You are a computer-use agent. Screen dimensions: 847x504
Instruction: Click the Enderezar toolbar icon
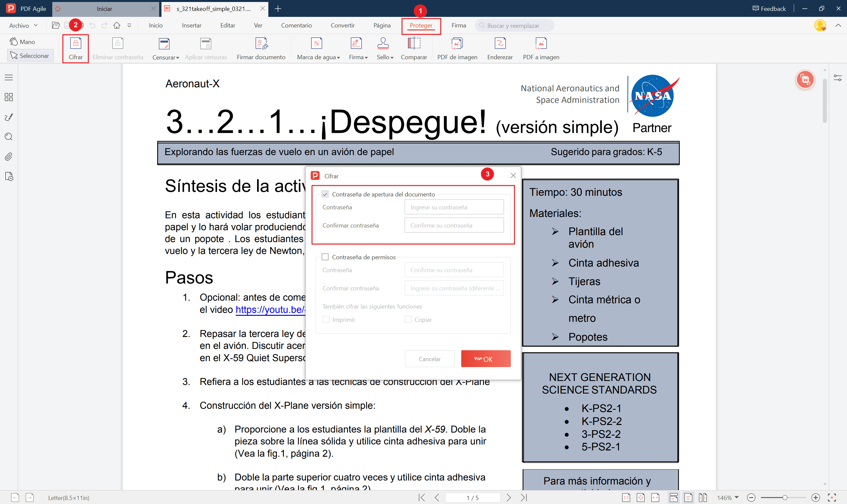tap(500, 43)
